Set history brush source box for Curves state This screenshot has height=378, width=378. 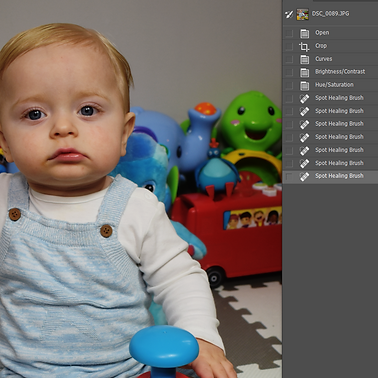(289, 59)
